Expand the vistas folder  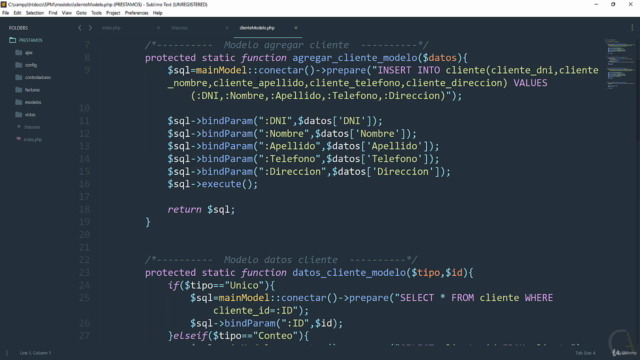click(30, 115)
